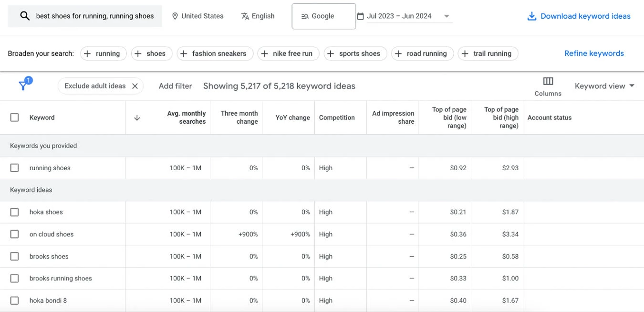Screen dimensions: 644x312
Task: Click Refine keywords link
Action: [x=594, y=54]
